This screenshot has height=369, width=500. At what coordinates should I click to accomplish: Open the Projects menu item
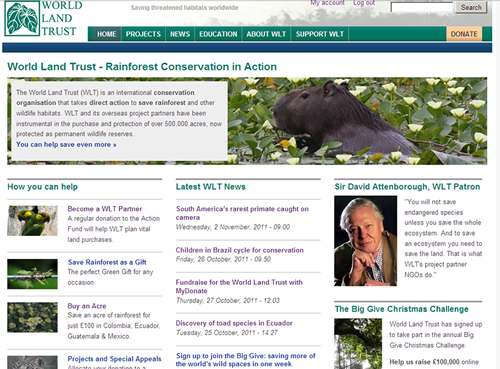coord(143,34)
